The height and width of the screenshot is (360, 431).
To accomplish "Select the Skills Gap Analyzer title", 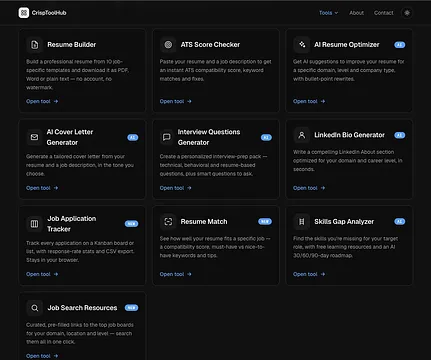I will [x=344, y=222].
